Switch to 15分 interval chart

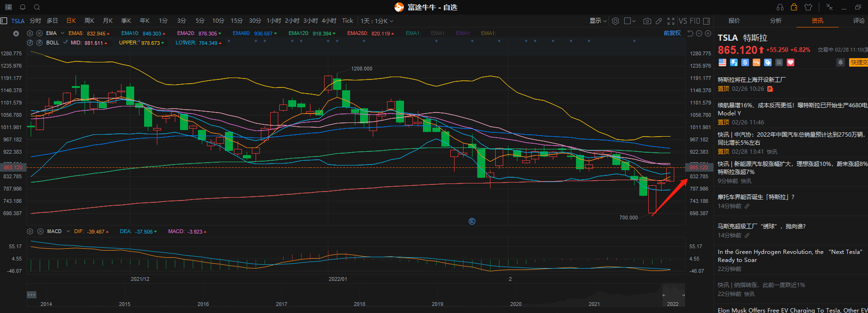click(x=237, y=21)
